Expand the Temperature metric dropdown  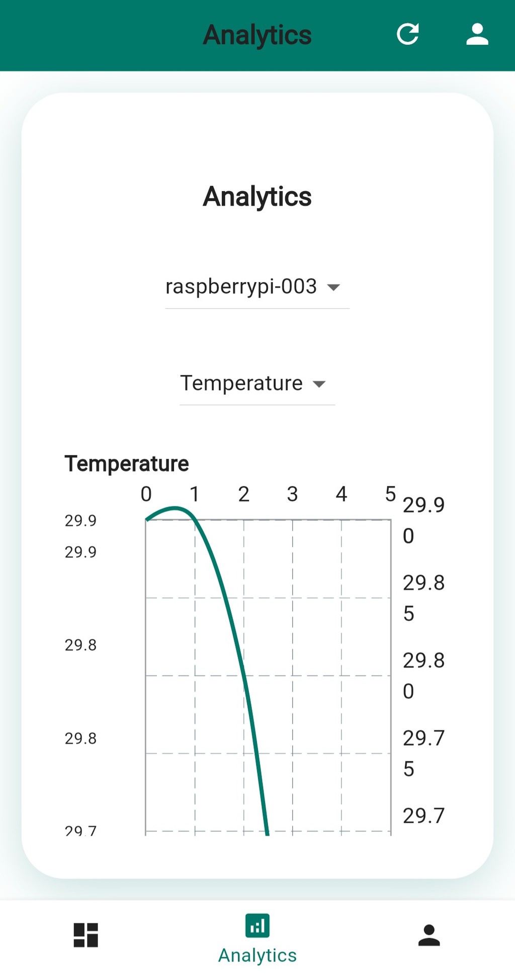[x=241, y=383]
